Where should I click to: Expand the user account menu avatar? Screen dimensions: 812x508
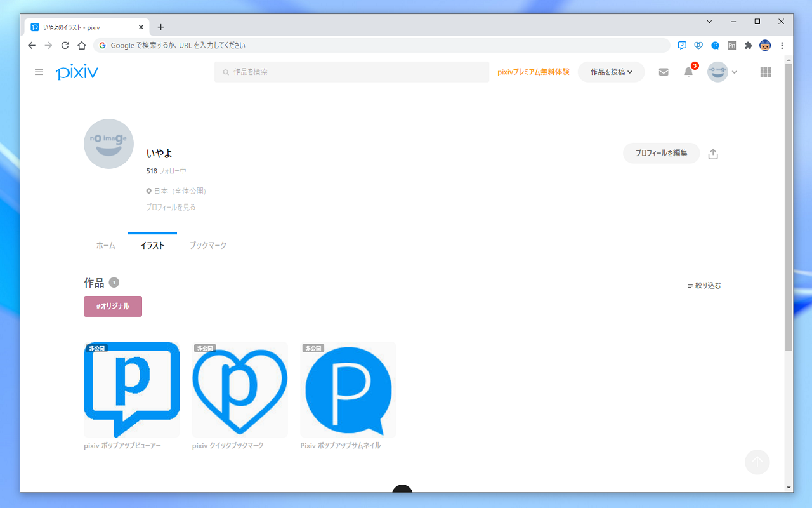[723, 72]
